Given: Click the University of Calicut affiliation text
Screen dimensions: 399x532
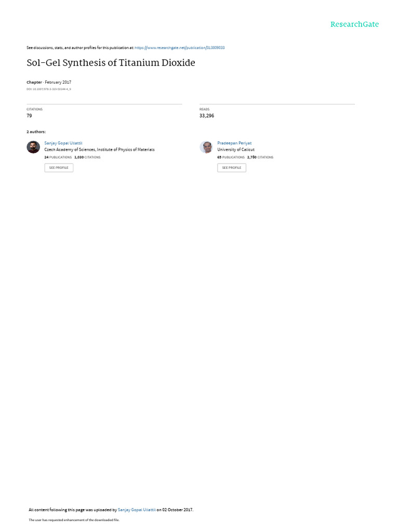Looking at the screenshot, I should (x=236, y=150).
